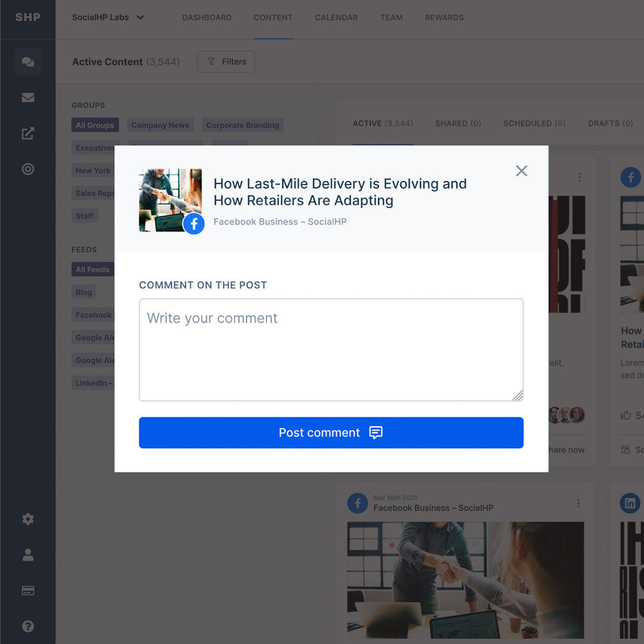Open the help question mark icon
Image resolution: width=644 pixels, height=644 pixels.
pos(28,626)
